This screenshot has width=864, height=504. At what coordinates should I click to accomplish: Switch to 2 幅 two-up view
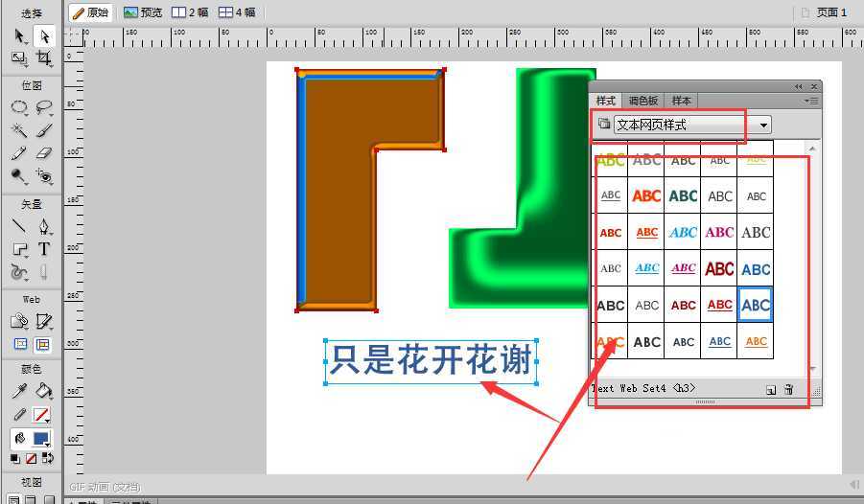[190, 12]
